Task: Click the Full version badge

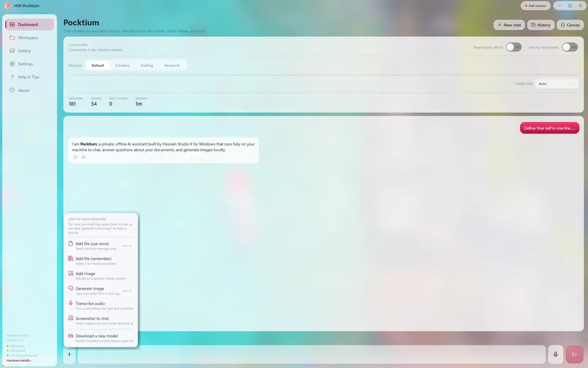Action: 535,6
